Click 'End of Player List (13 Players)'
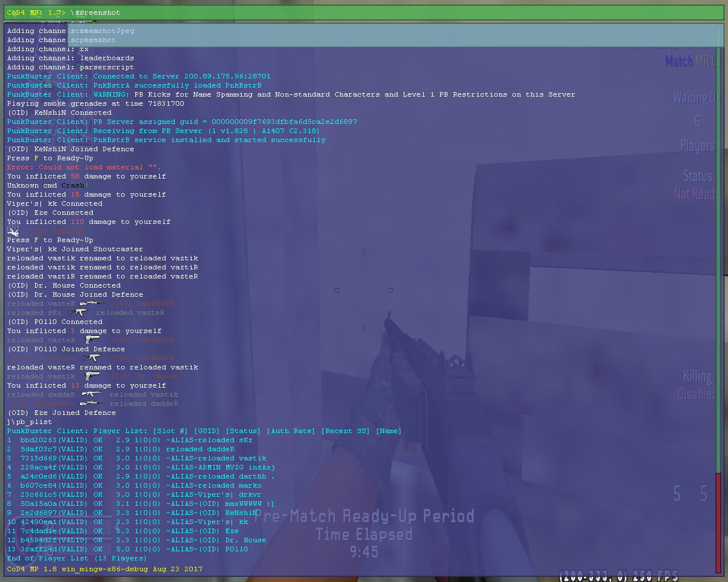 [77, 558]
